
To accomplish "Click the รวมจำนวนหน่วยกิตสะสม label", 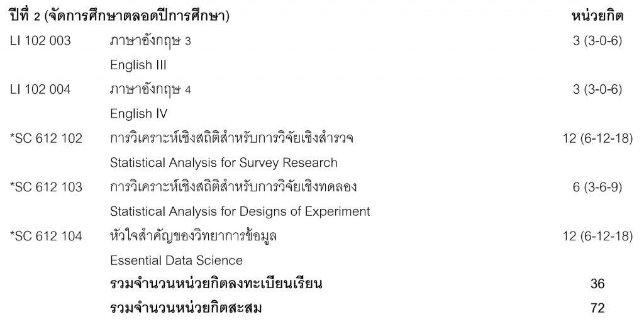I will click(186, 308).
